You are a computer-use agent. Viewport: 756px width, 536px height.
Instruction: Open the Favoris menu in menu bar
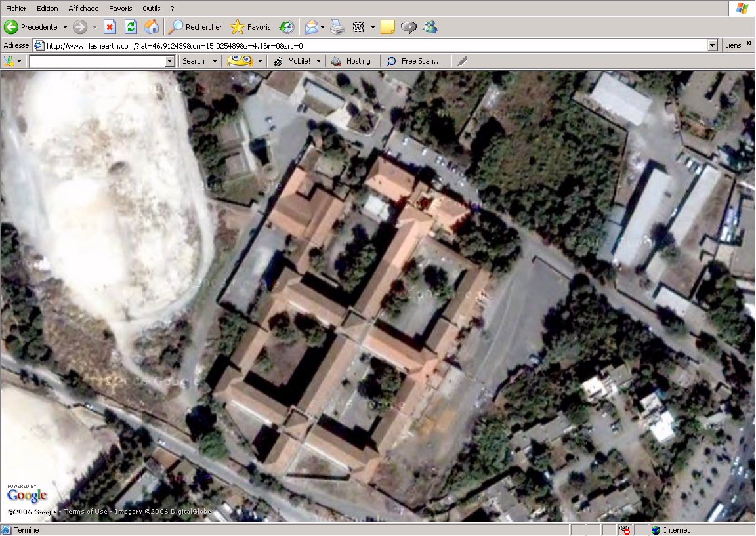pos(121,9)
